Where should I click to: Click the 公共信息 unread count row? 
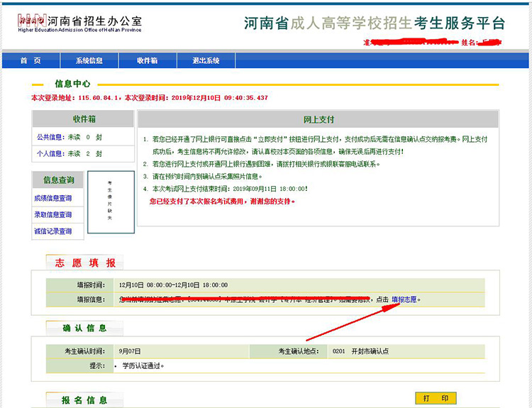(70, 137)
